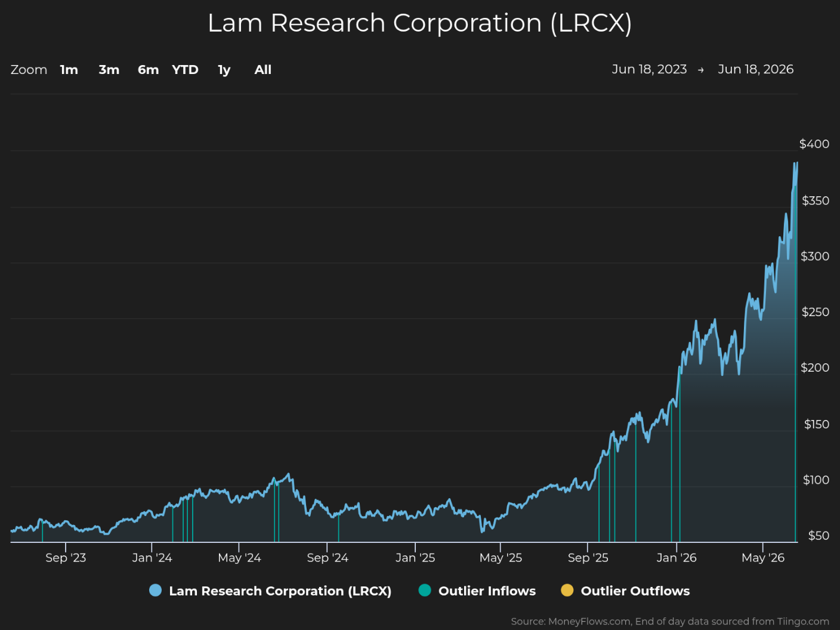
Task: Click the $50 price axis label
Action: (819, 536)
